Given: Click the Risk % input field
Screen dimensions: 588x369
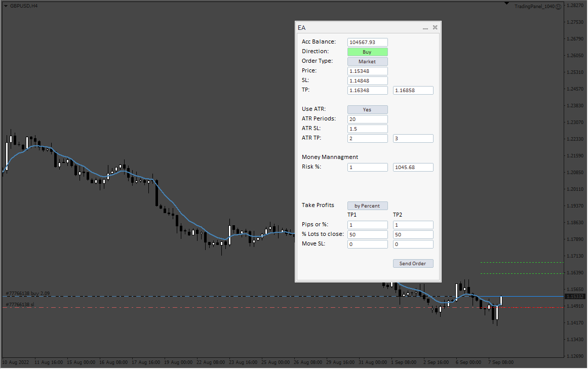Looking at the screenshot, I should (368, 168).
